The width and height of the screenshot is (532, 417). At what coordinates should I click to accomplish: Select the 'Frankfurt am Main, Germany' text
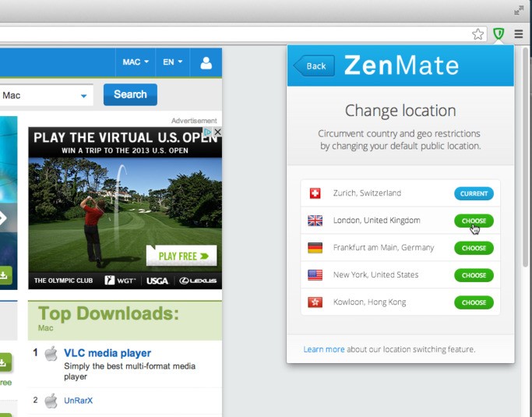383,248
